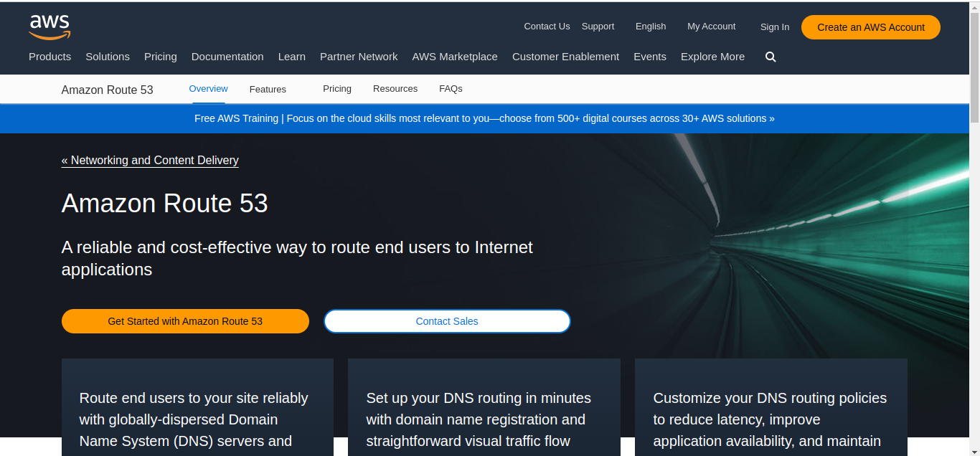Expand the My Account dropdown

711,27
